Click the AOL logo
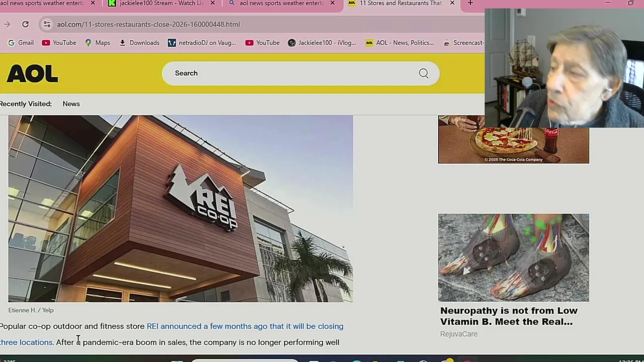644x362 pixels. pos(32,74)
